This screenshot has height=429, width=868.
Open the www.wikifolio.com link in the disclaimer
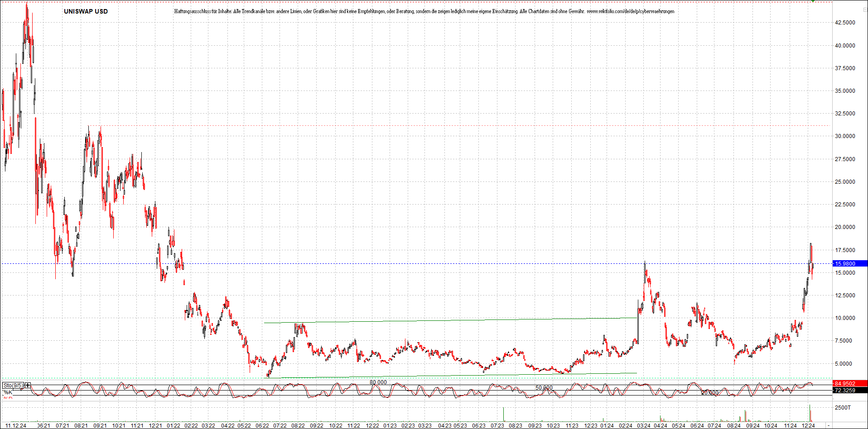pos(630,11)
